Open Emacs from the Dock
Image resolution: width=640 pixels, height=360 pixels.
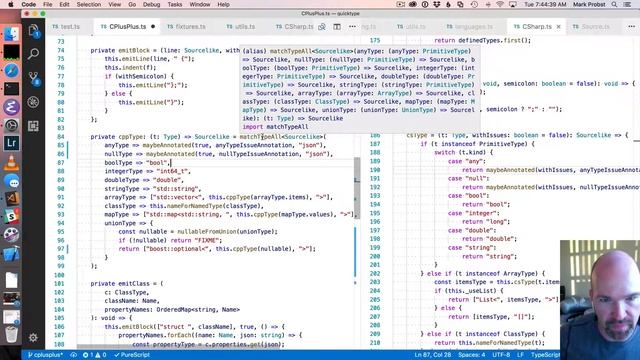pyautogui.click(x=11, y=107)
